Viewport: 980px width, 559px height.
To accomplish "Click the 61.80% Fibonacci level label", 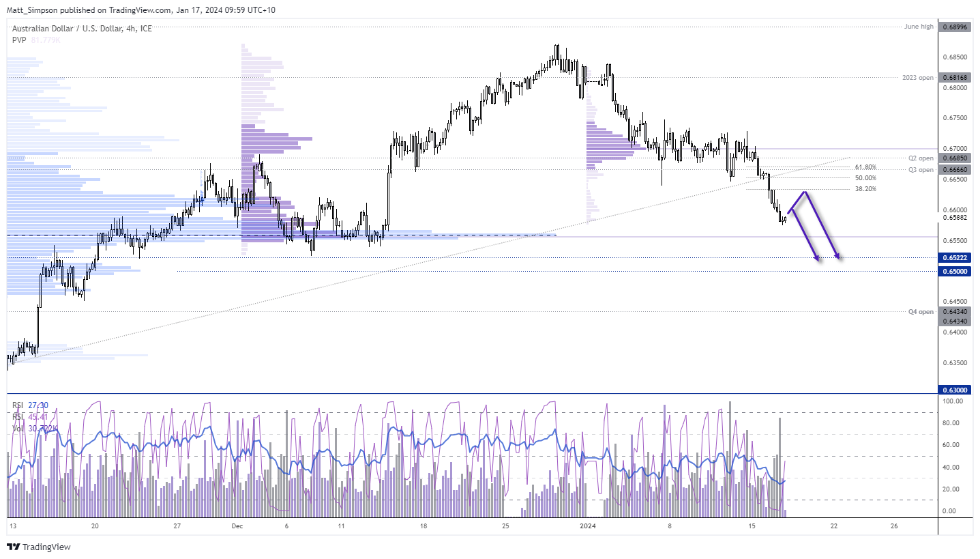I will click(865, 167).
